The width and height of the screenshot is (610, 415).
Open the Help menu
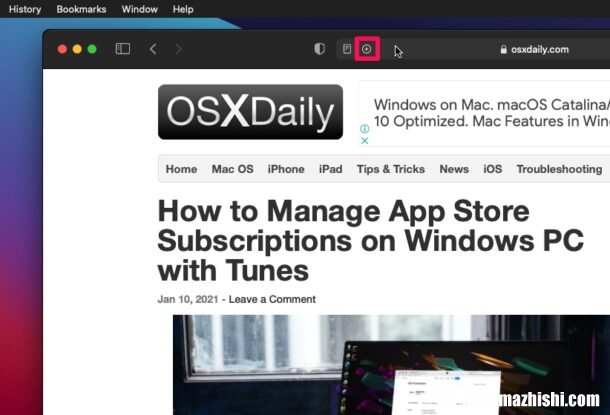[183, 9]
